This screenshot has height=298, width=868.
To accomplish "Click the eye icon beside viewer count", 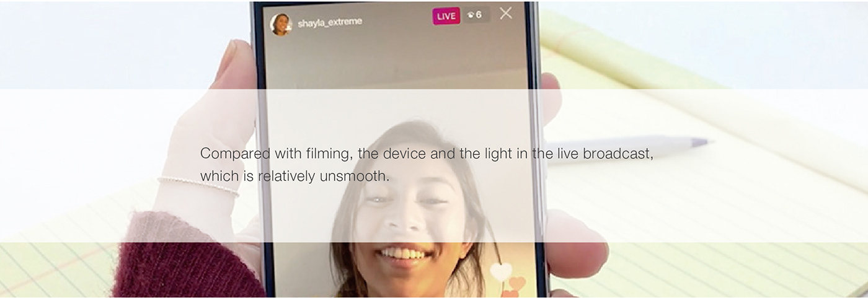I will click(x=471, y=15).
